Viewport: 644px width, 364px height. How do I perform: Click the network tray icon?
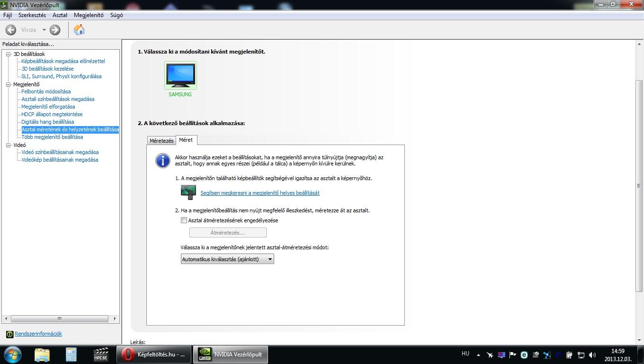[x=581, y=355]
